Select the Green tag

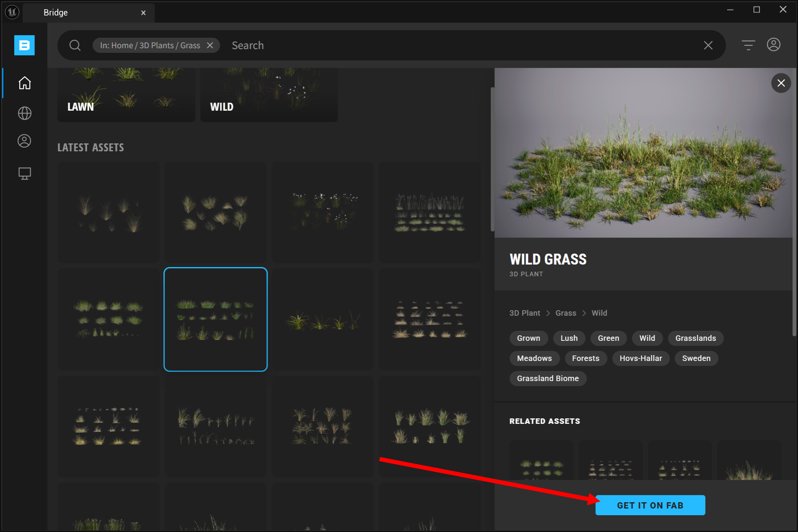point(608,338)
